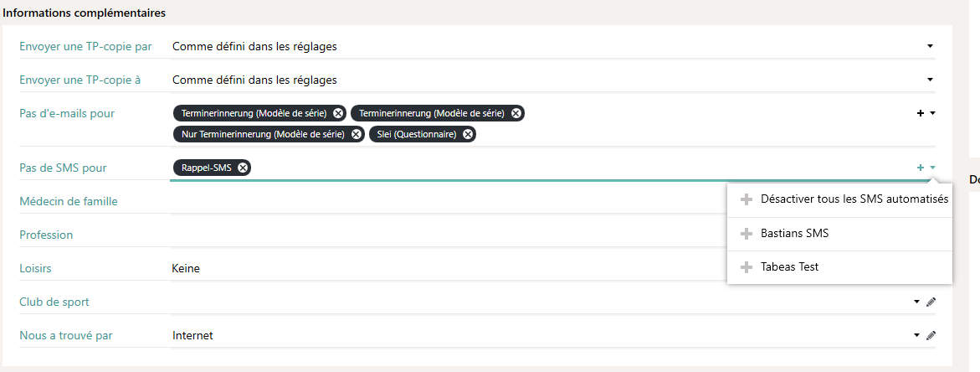Open the Pas d'e-mails pour dropdown arrow

pos(932,113)
